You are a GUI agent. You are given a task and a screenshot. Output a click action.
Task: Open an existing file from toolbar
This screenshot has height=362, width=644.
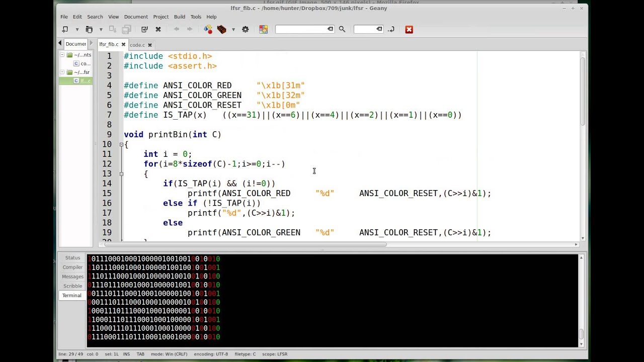click(x=89, y=29)
